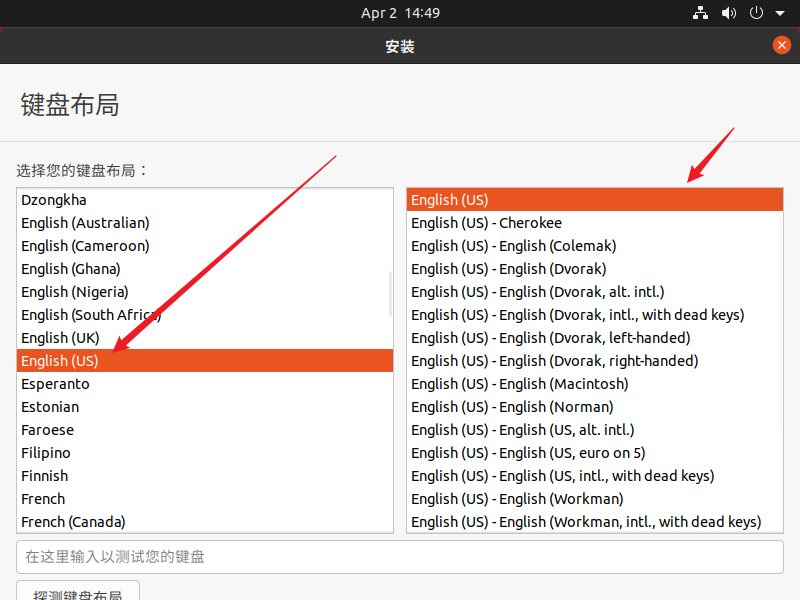This screenshot has width=800, height=600.
Task: Choose English (US, euro on 5) variant
Action: pyautogui.click(x=595, y=453)
